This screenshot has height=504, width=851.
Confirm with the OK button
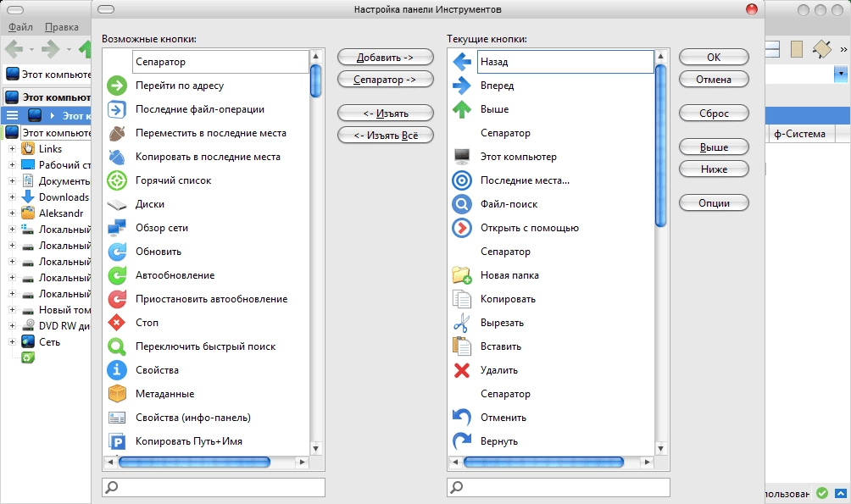(714, 57)
